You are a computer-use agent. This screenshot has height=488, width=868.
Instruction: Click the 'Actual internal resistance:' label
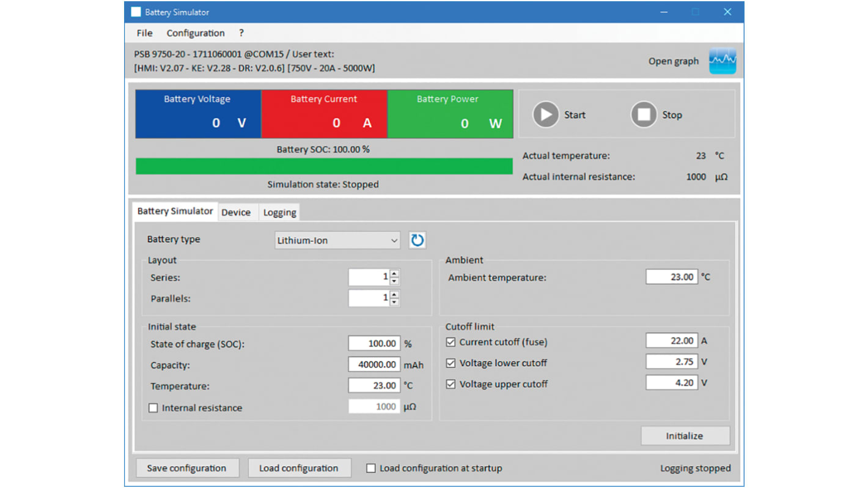click(x=578, y=177)
